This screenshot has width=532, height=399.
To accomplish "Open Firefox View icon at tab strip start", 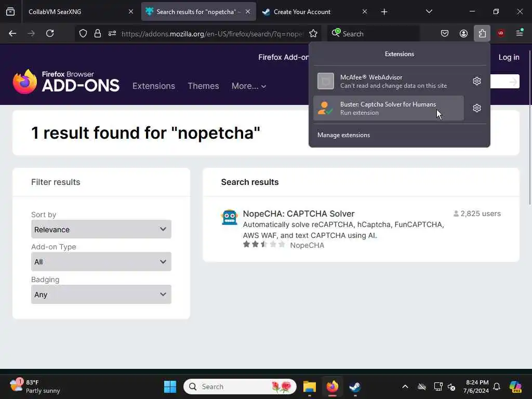I will click(x=10, y=12).
